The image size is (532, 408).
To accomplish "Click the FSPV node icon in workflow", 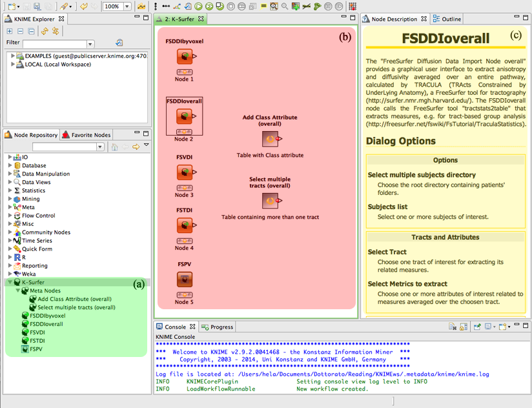I will (x=185, y=280).
